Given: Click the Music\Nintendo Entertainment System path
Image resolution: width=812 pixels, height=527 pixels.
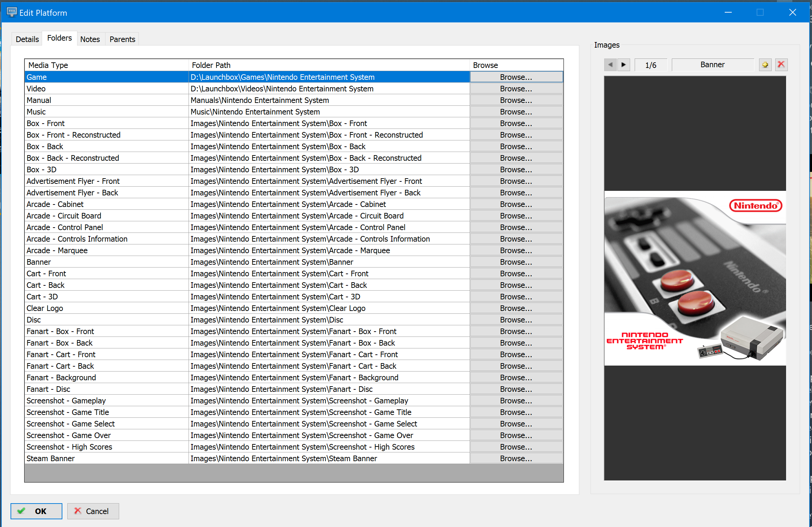Looking at the screenshot, I should point(329,112).
